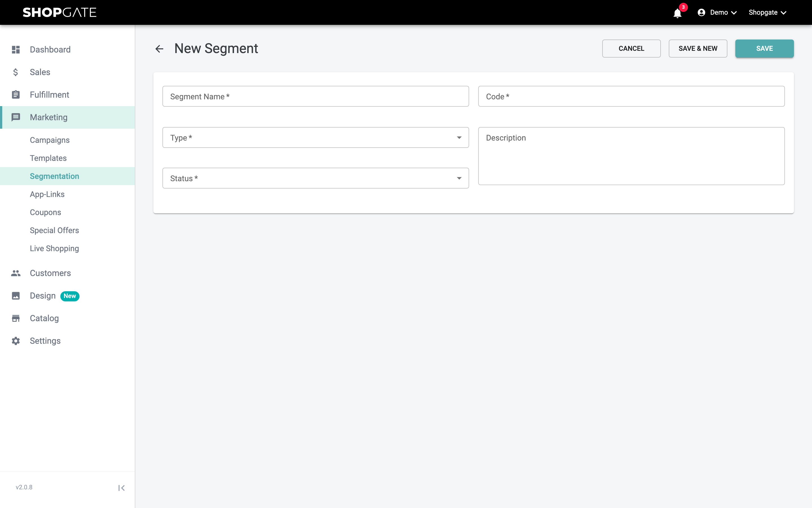Open the Dashboard menu item
812x508 pixels.
[67, 49]
